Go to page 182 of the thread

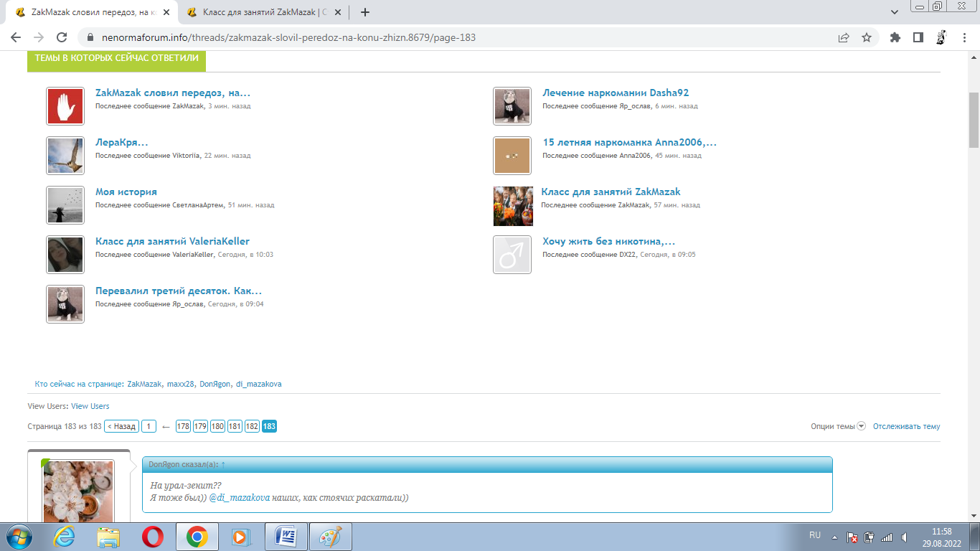[x=252, y=426]
